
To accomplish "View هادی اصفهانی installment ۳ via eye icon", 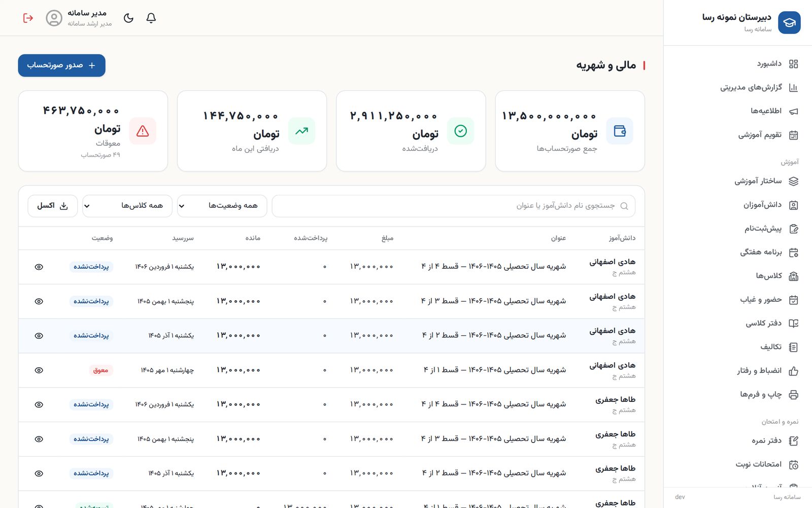I will [39, 301].
